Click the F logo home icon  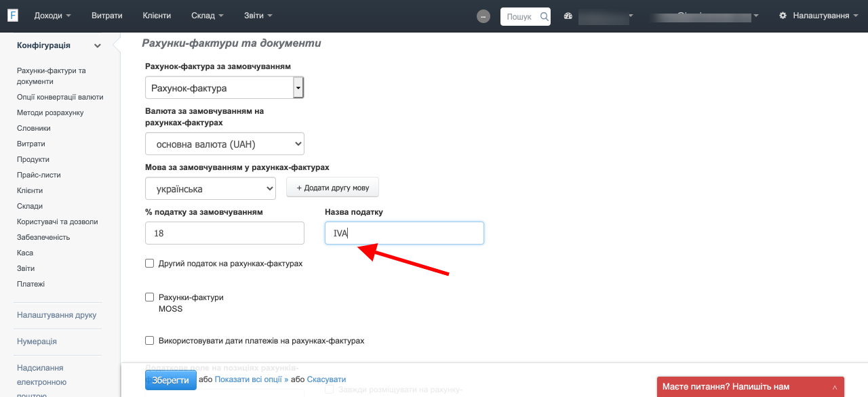click(13, 16)
